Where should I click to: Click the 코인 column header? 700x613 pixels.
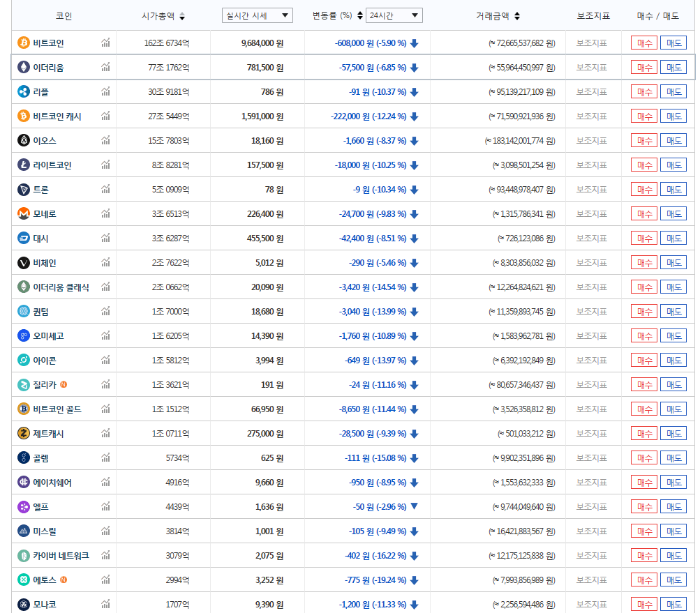64,16
